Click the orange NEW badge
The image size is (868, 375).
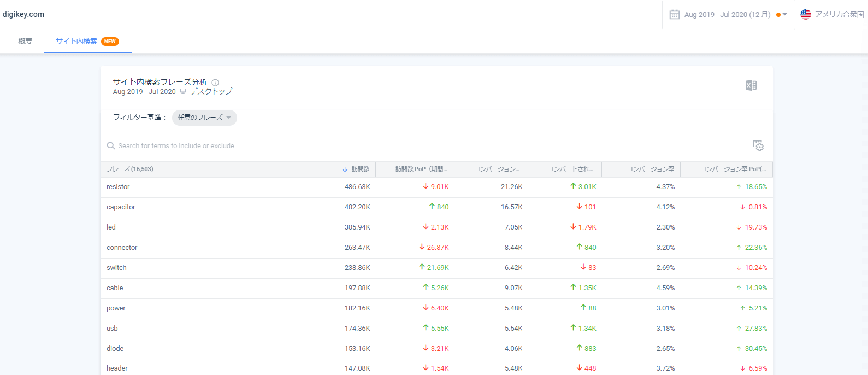[110, 42]
